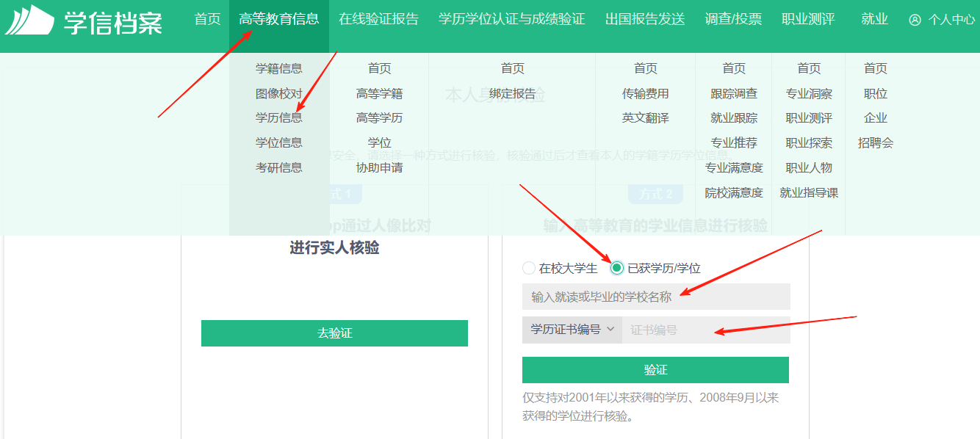This screenshot has width=980, height=439.
Task: Select 学位 under 在线验证报告
Action: coord(379,142)
